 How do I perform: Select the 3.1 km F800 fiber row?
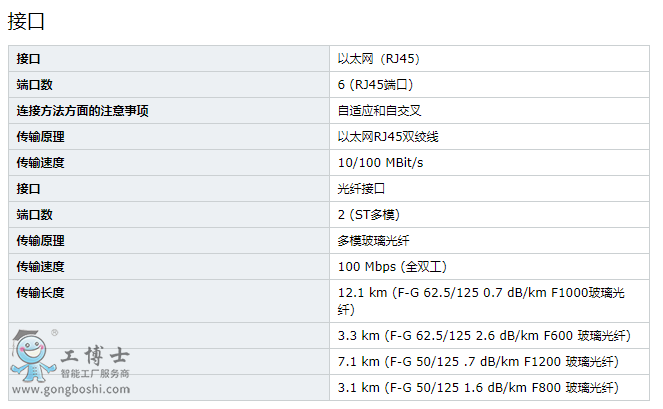[477, 387]
